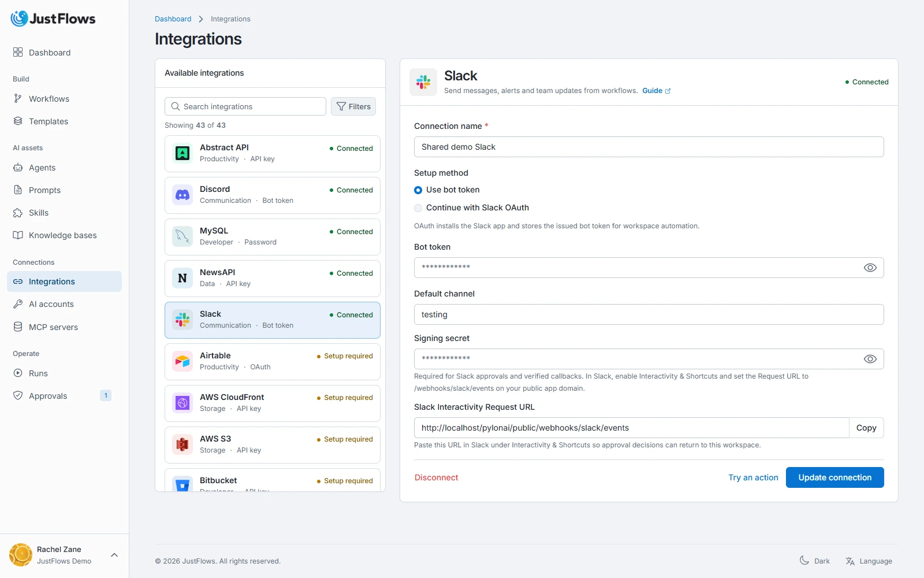Switch to Dark mode

(x=814, y=561)
